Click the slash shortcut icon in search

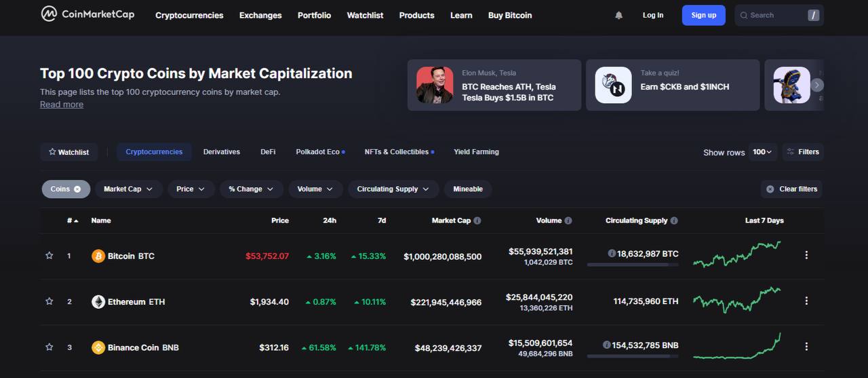tap(813, 15)
